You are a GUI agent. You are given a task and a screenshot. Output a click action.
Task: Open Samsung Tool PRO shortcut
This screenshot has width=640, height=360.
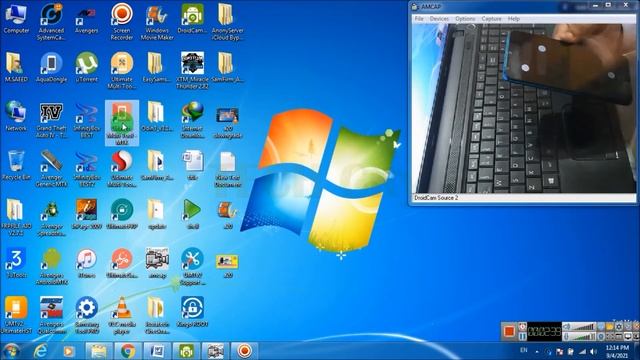click(87, 316)
